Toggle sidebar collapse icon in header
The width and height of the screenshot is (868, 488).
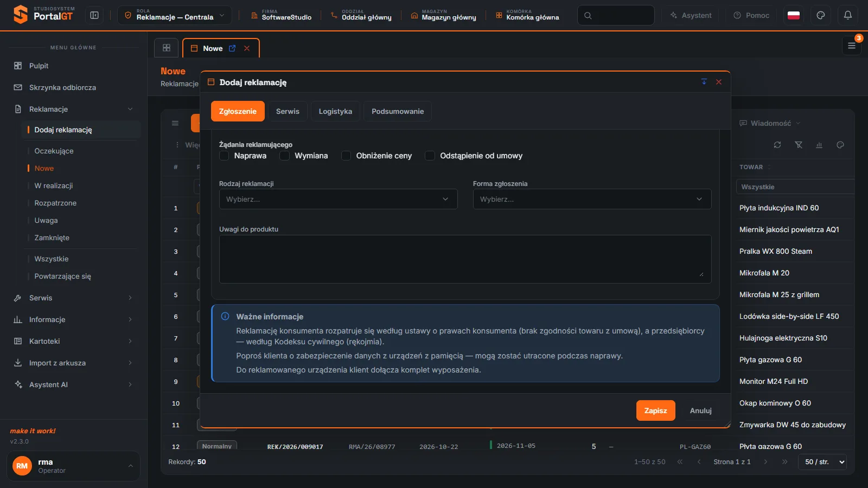94,15
